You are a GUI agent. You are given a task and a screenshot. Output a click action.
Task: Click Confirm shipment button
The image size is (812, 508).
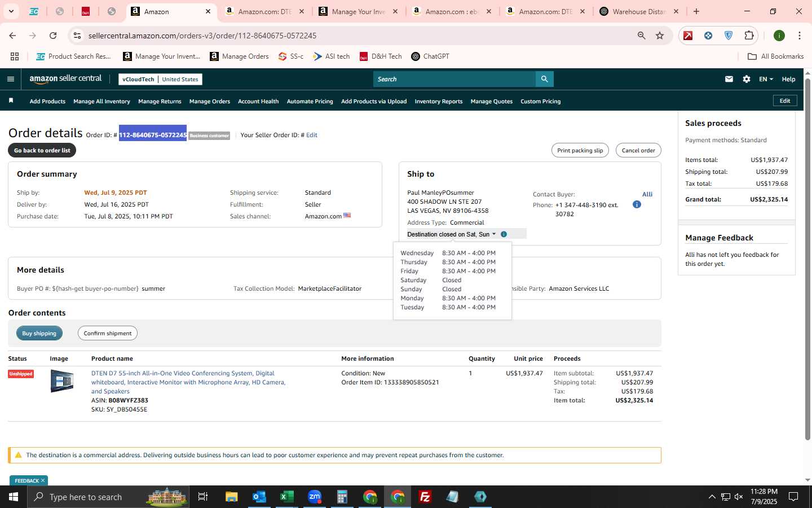click(x=108, y=333)
